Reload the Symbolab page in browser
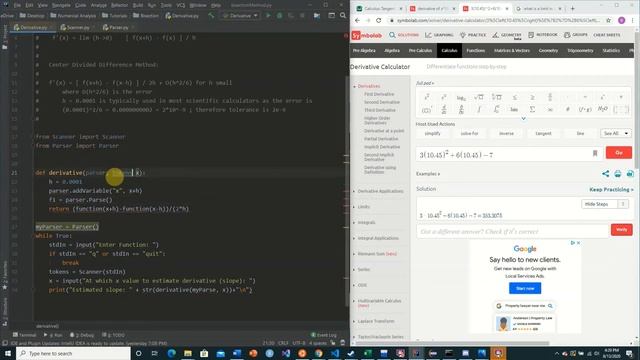 [379, 20]
